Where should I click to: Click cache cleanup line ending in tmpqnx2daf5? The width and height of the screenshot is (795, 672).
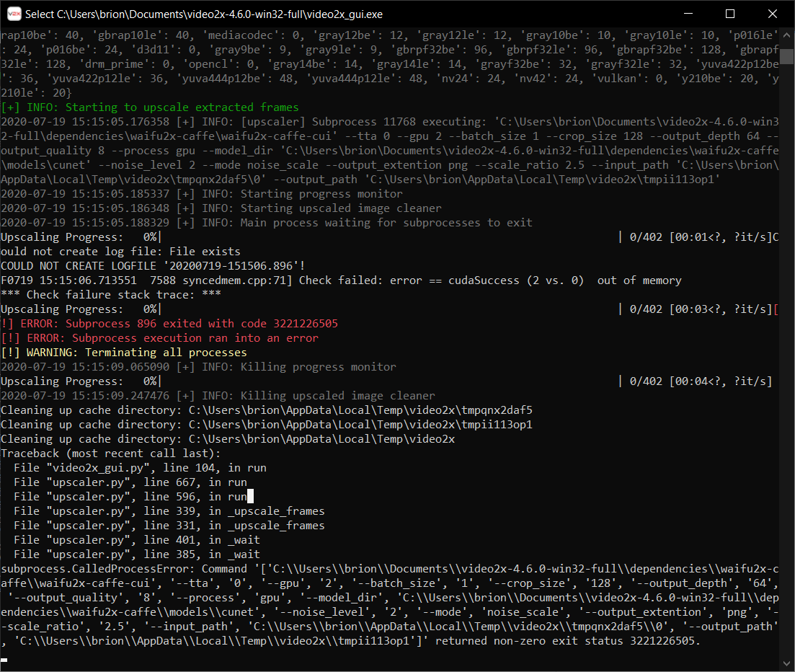point(267,410)
